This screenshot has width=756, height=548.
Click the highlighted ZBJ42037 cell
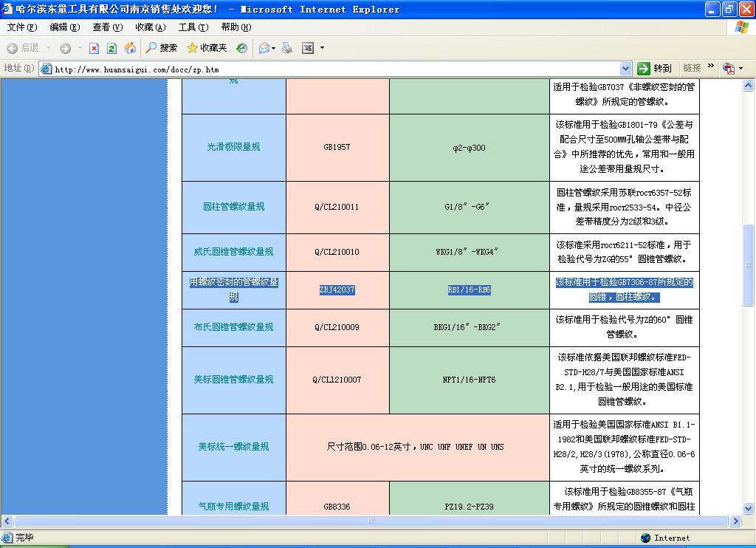(337, 290)
